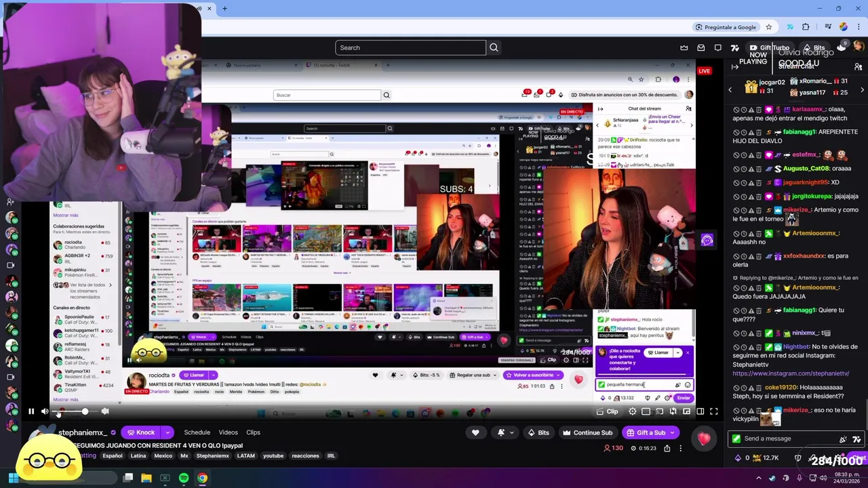Click the 7TV icon in Twitch header
This screenshot has height=488, width=868.
pyautogui.click(x=734, y=47)
